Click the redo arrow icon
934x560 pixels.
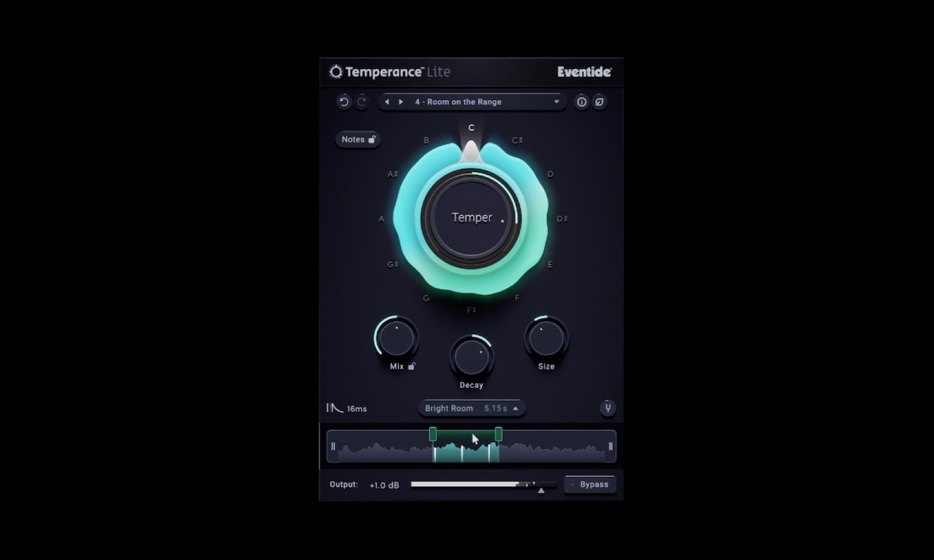(x=362, y=102)
